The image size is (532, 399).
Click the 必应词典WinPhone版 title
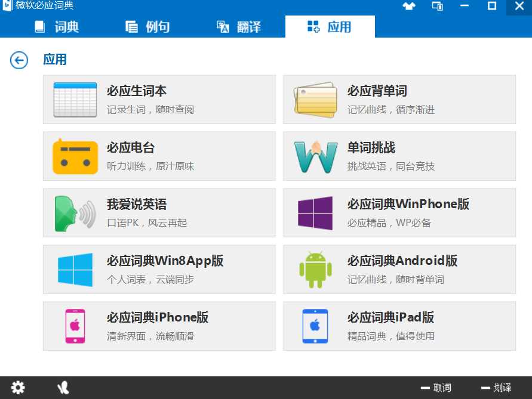pyautogui.click(x=408, y=204)
